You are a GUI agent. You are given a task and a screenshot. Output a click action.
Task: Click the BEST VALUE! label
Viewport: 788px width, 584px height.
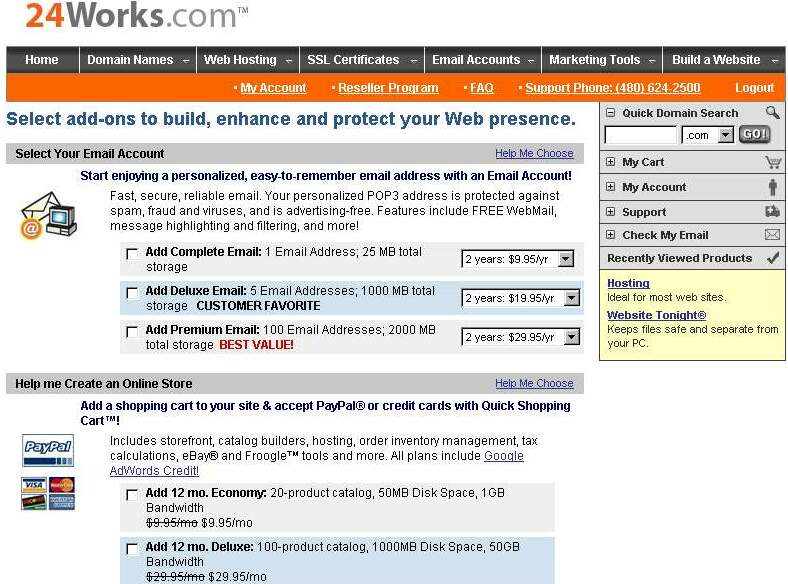pyautogui.click(x=256, y=345)
